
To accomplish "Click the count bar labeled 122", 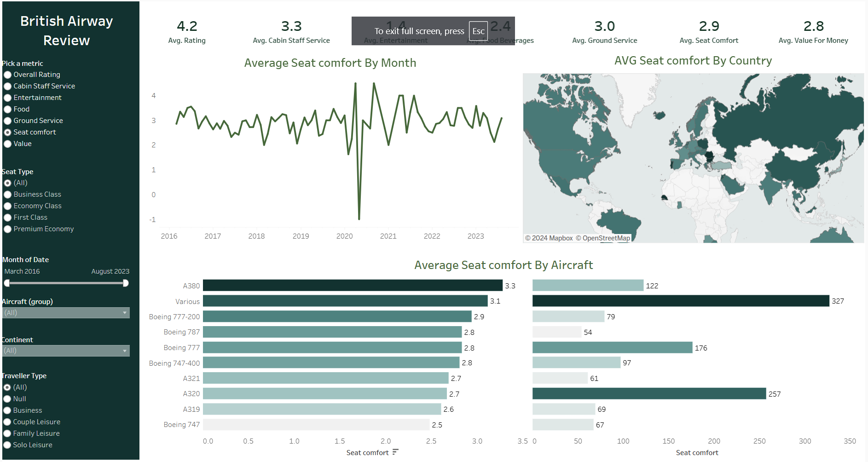I will point(588,285).
